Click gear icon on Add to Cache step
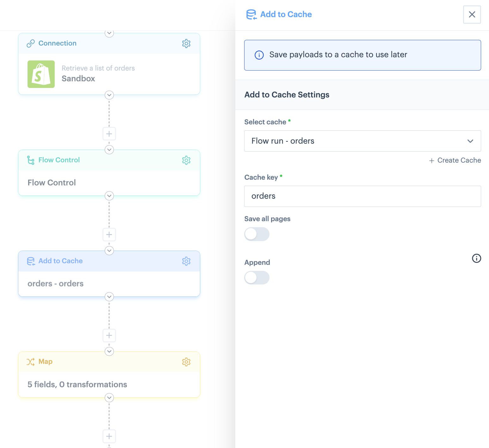 tap(186, 261)
